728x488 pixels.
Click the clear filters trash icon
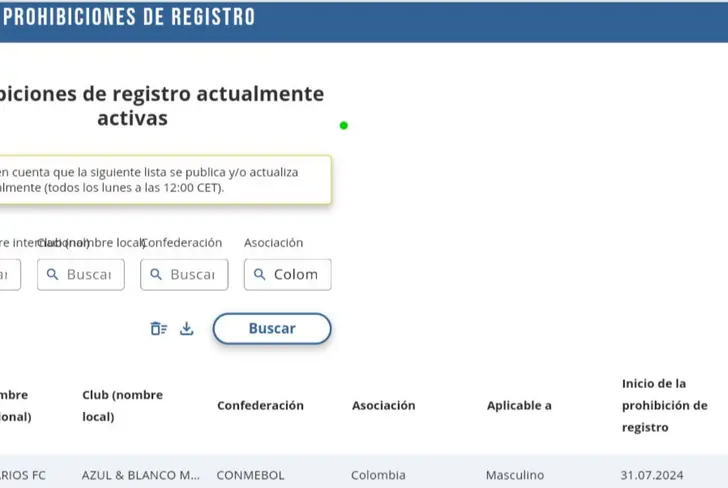point(158,328)
